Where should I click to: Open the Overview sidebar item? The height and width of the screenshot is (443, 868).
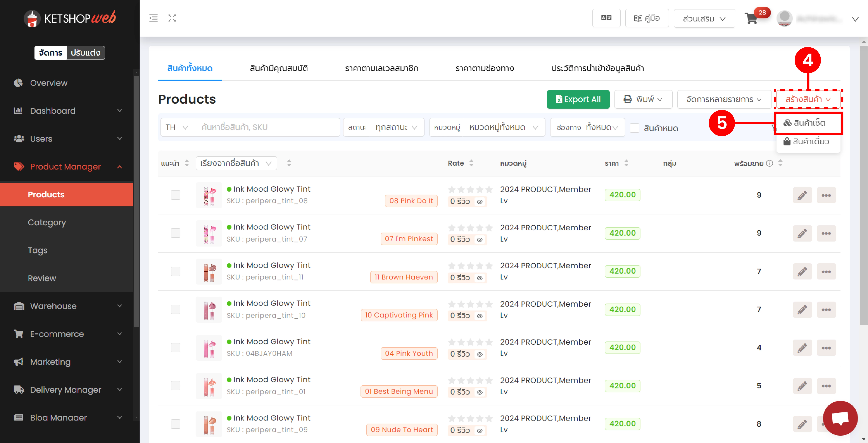tap(49, 83)
